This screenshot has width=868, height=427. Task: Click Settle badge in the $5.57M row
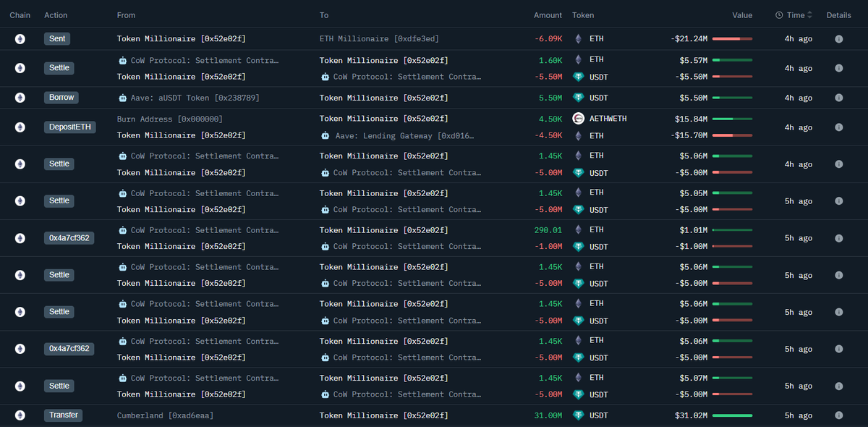click(59, 68)
